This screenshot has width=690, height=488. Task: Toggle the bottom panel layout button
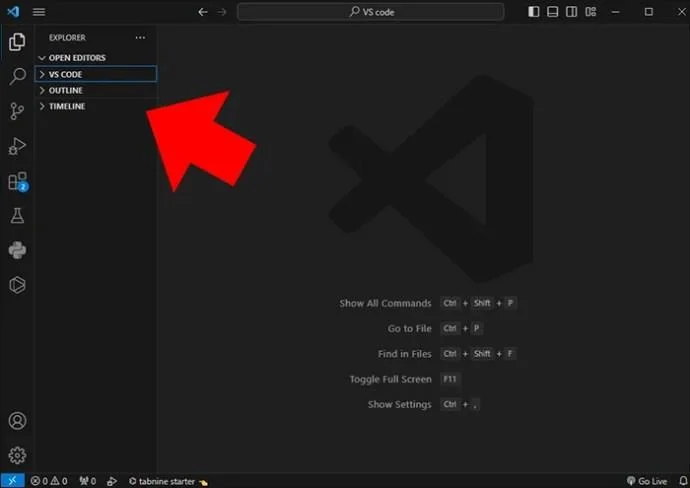pos(552,12)
